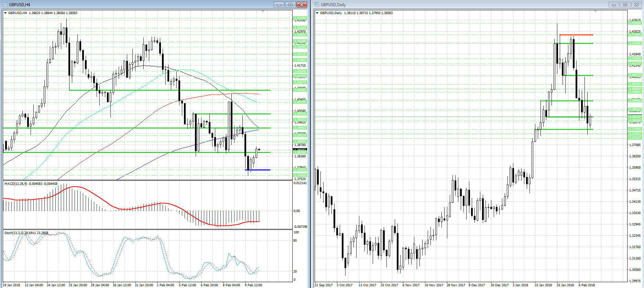Click the 1.41840 price scale value
Screen dimensions: 644x288
635,54
